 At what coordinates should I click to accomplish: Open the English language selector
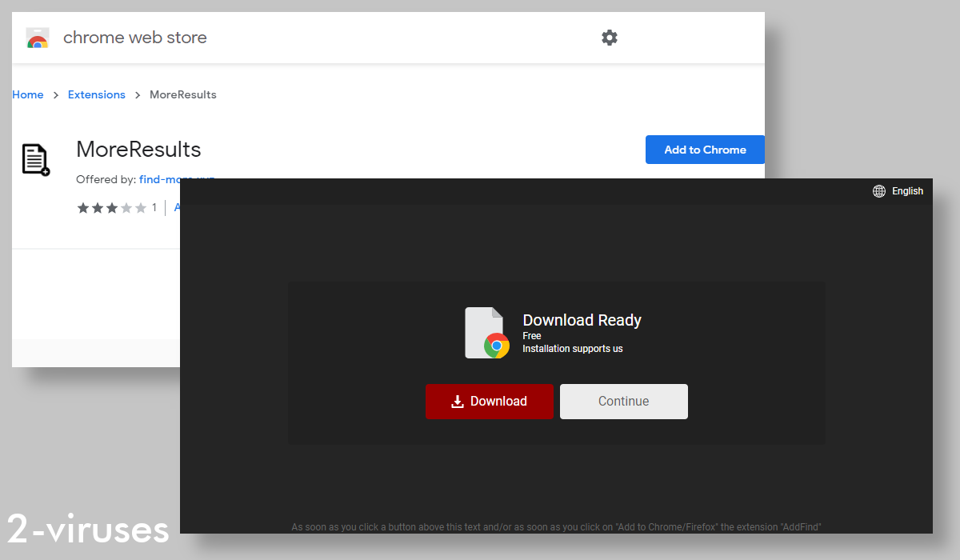pyautogui.click(x=908, y=190)
